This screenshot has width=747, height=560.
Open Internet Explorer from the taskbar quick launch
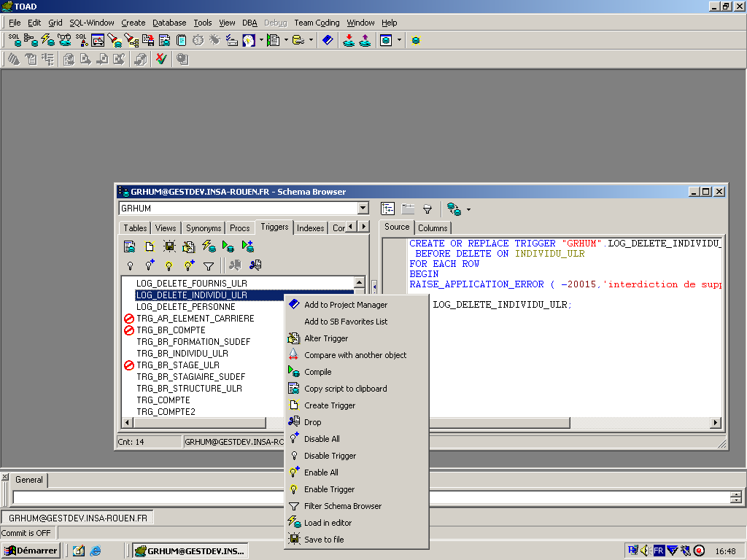tap(96, 551)
